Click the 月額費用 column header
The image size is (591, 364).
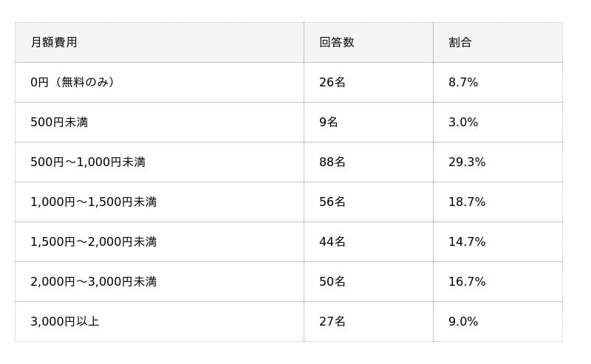[x=54, y=42]
